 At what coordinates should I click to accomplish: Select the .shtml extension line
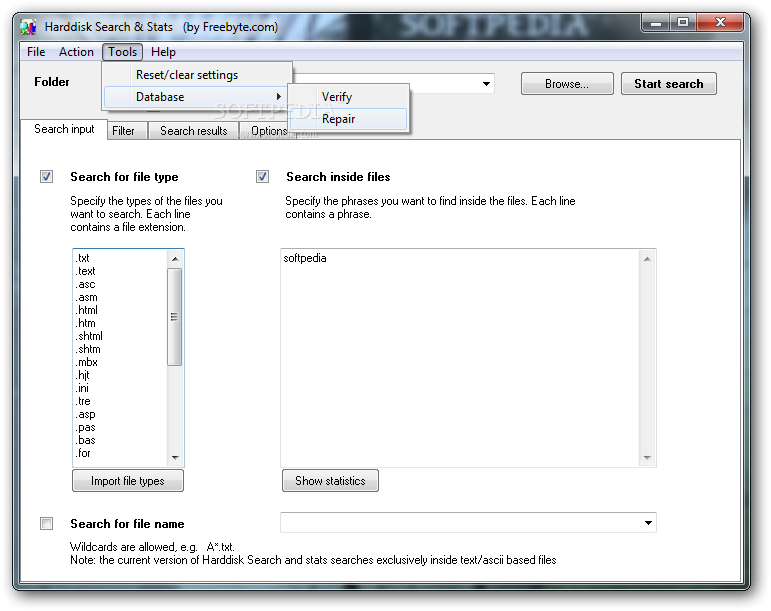pyautogui.click(x=89, y=336)
